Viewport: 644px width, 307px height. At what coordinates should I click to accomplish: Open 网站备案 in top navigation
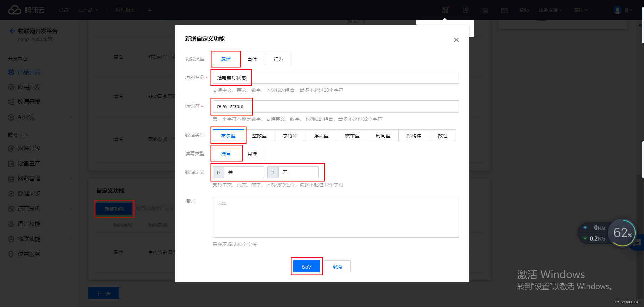click(x=126, y=10)
